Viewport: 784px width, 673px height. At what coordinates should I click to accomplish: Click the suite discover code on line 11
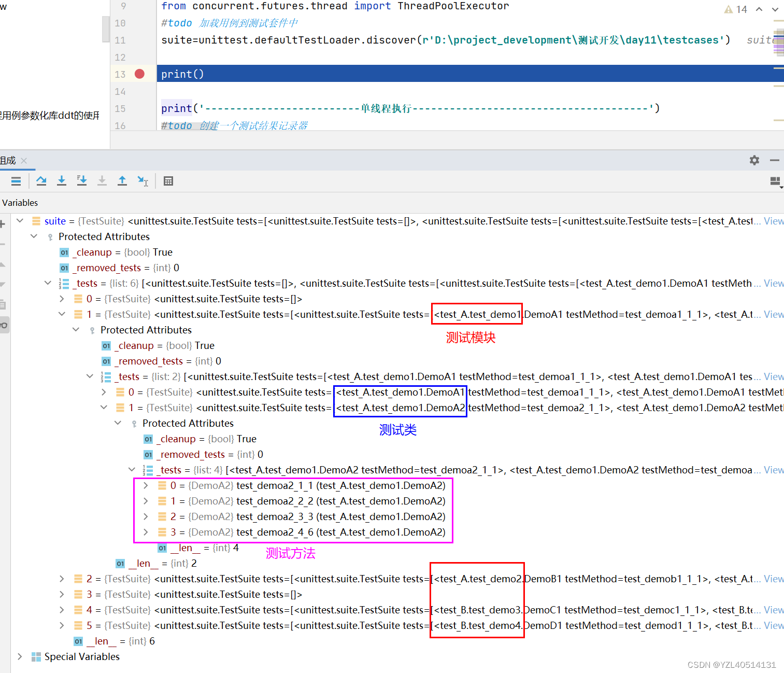[446, 40]
